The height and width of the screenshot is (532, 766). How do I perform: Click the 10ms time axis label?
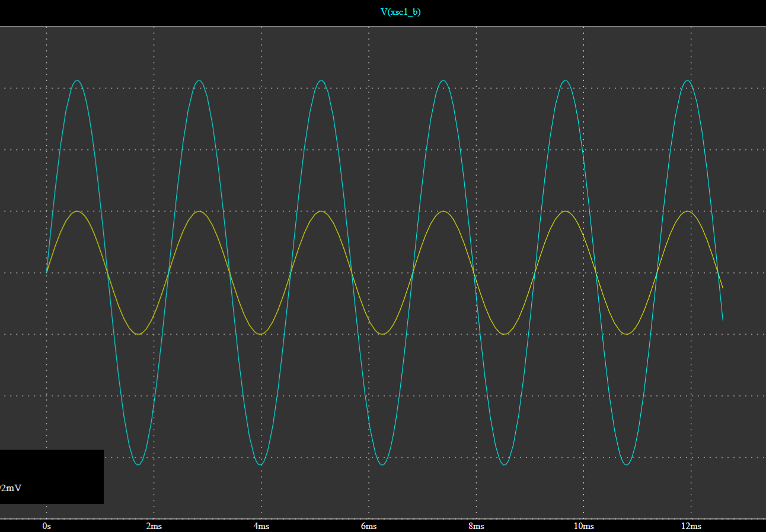[583, 526]
